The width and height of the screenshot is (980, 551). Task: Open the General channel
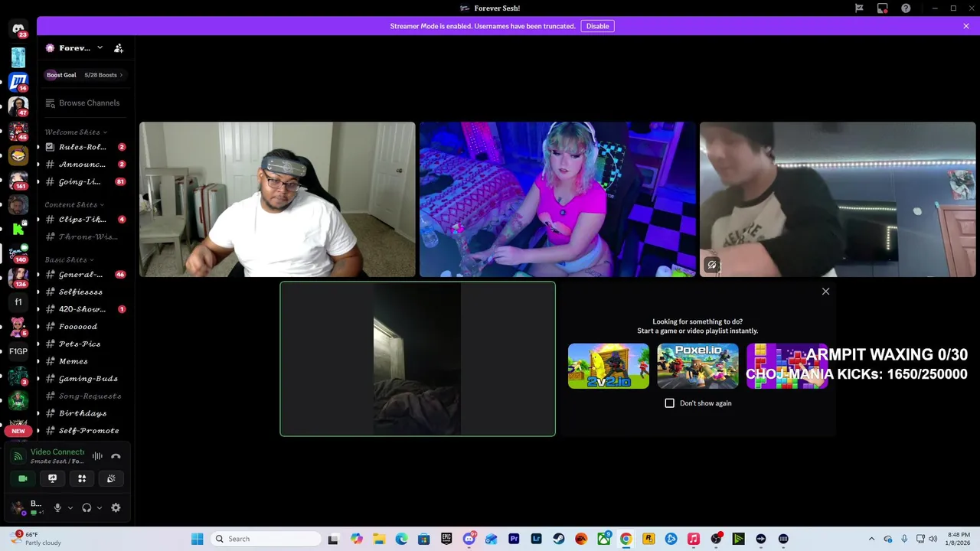pyautogui.click(x=84, y=275)
